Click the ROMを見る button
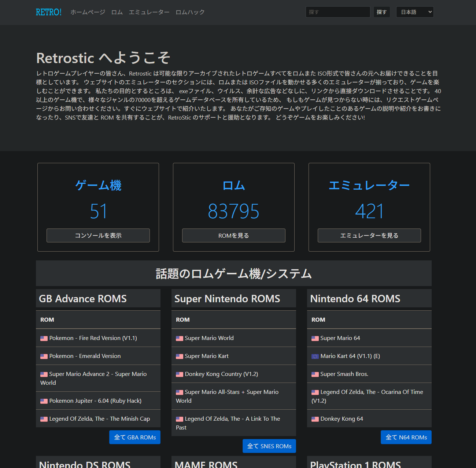The height and width of the screenshot is (468, 476). click(234, 235)
